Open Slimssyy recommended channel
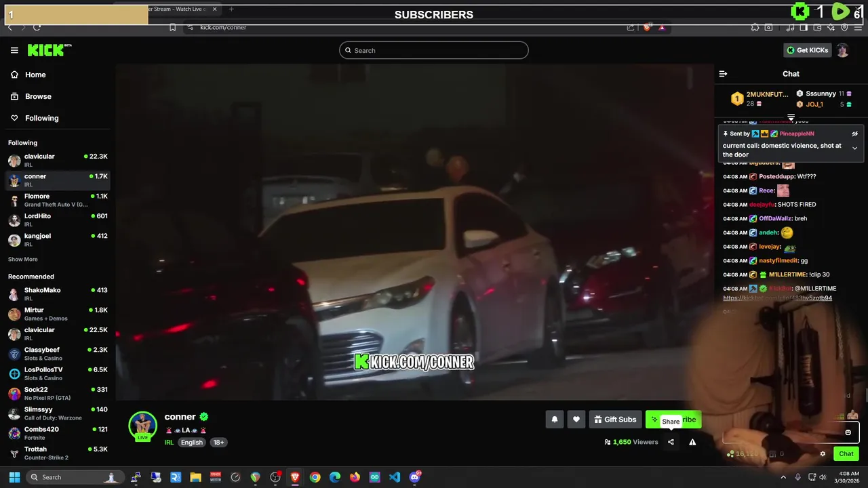The width and height of the screenshot is (868, 488). coord(58,413)
